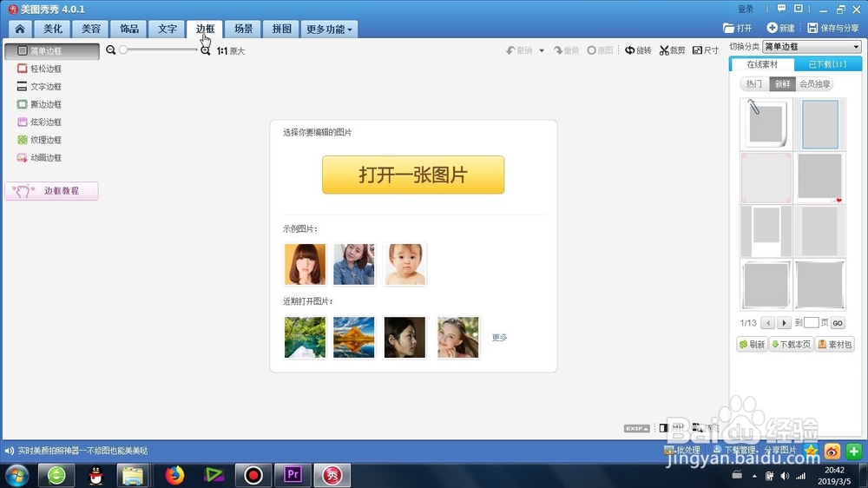This screenshot has height=488, width=868.
Task: Open the sample photo of brown-haired girl
Action: click(305, 264)
